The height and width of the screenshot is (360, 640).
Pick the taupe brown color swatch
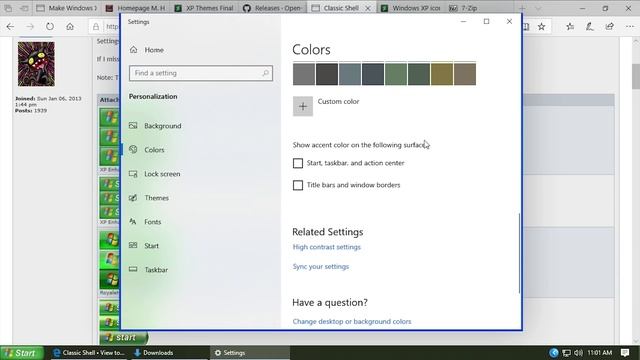click(x=465, y=74)
